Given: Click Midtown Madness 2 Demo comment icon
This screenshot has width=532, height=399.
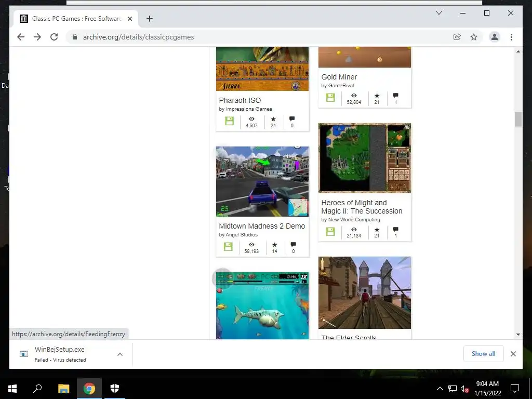Looking at the screenshot, I should 294,244.
